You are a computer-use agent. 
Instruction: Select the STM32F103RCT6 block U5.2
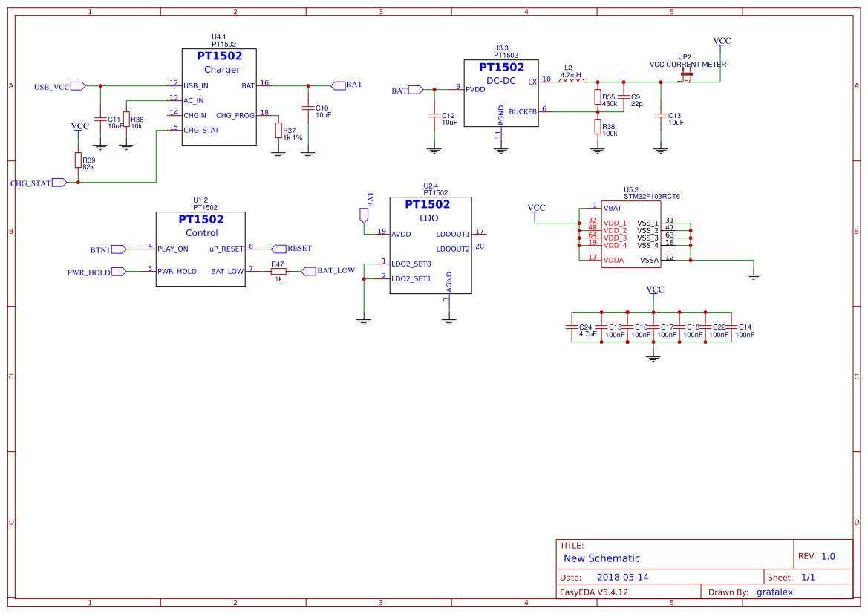[x=631, y=234]
